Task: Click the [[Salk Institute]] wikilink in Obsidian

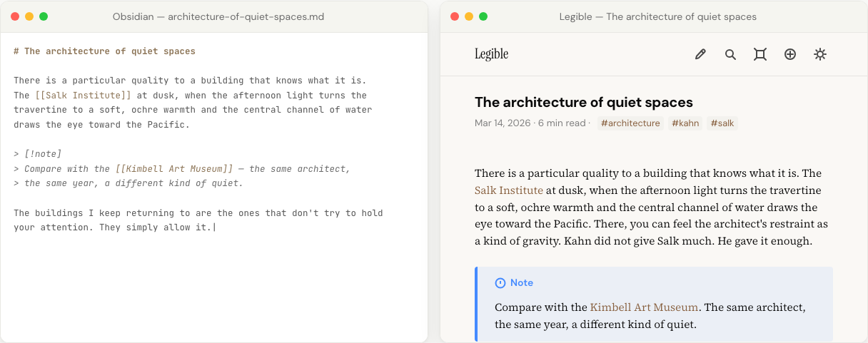Action: [x=84, y=96]
